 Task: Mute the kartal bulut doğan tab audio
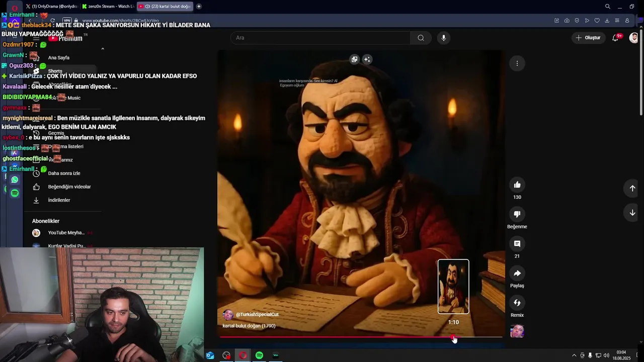(147, 7)
